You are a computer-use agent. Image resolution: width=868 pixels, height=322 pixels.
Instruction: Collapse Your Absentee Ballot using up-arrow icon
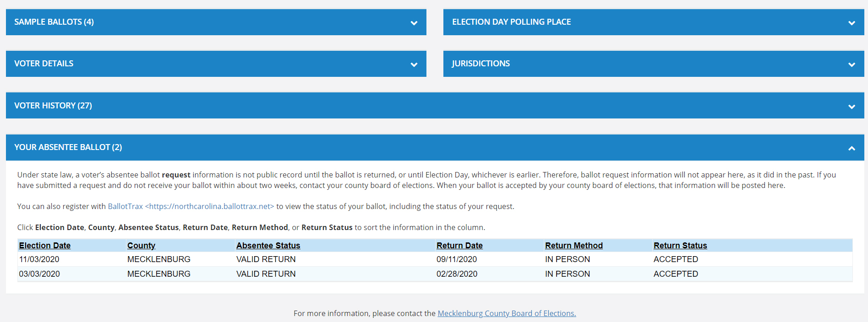coord(852,148)
